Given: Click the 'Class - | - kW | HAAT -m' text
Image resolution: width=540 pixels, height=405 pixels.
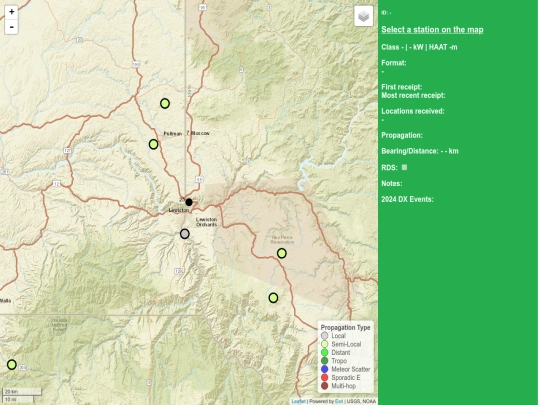Looking at the screenshot, I should click(419, 47).
